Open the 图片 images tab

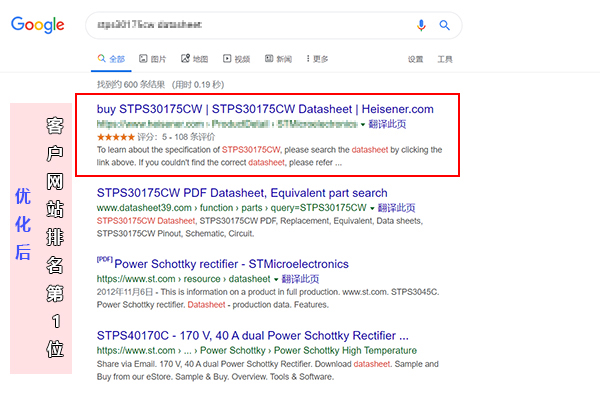pyautogui.click(x=153, y=59)
